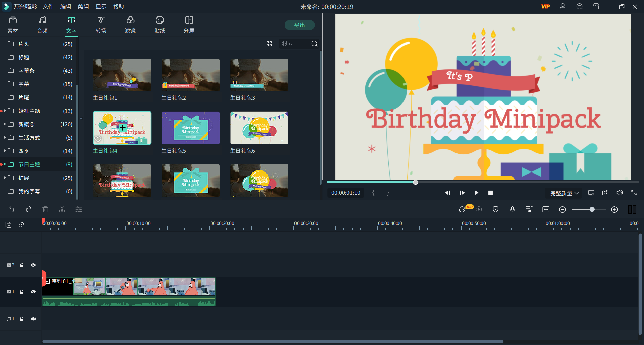Expand the 生活方式 category arrow
This screenshot has width=644, height=345.
pos(5,138)
